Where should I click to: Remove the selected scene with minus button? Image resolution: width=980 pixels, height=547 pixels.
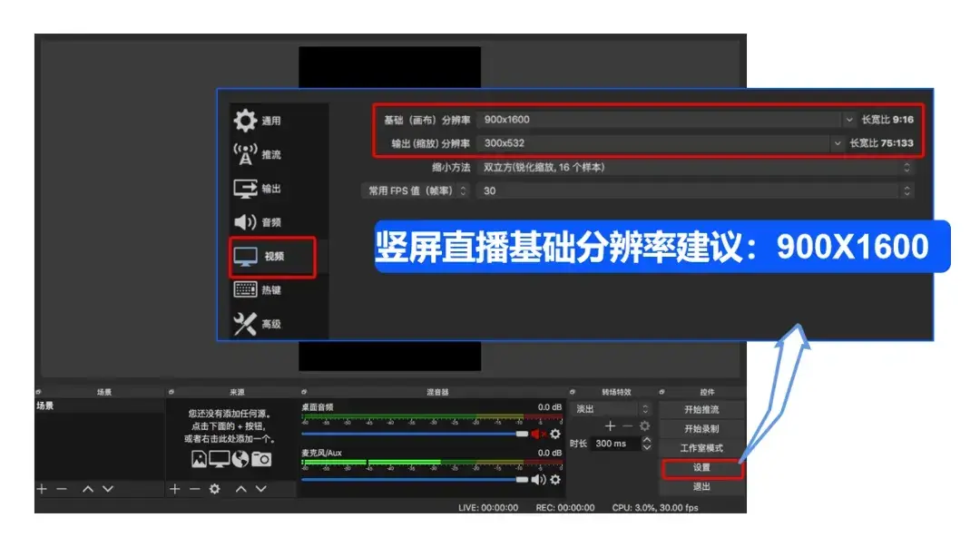pos(62,489)
